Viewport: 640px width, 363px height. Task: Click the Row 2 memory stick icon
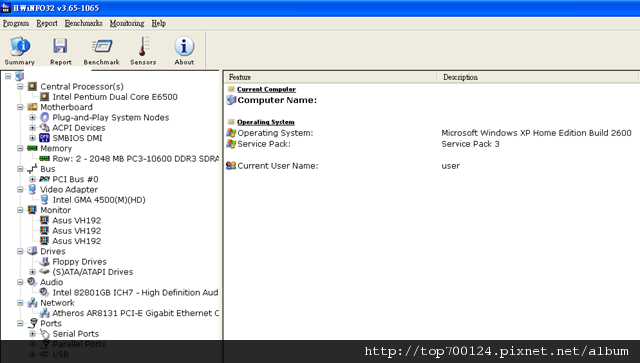pyautogui.click(x=44, y=158)
